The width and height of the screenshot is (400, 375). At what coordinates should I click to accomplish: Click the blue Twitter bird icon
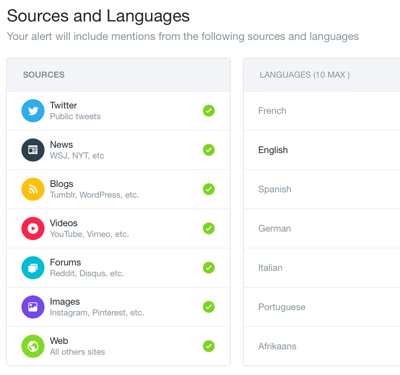[x=33, y=111]
